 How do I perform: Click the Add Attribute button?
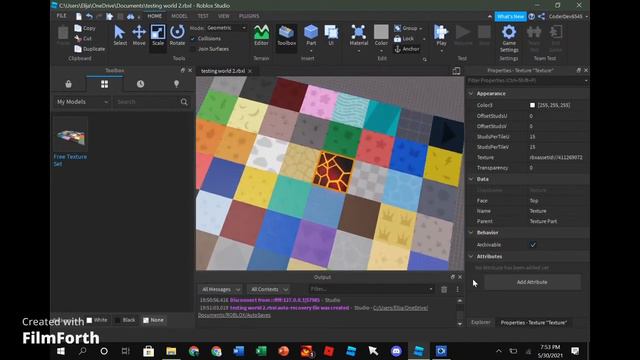coord(532,282)
